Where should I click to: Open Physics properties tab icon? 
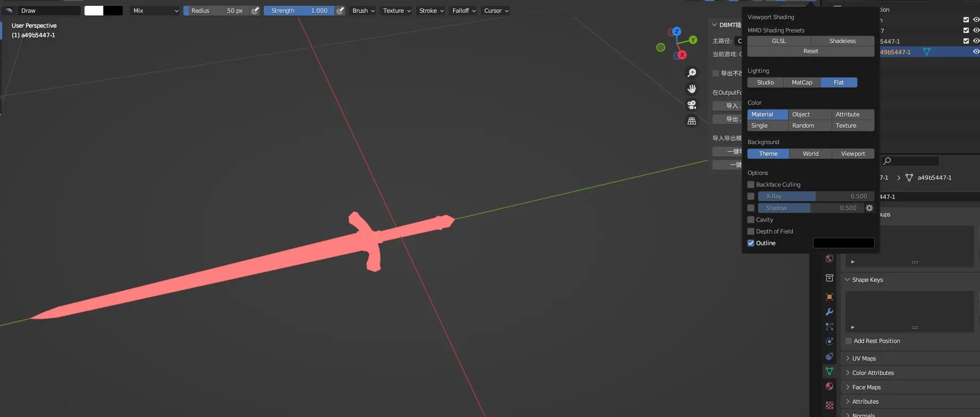pyautogui.click(x=830, y=341)
